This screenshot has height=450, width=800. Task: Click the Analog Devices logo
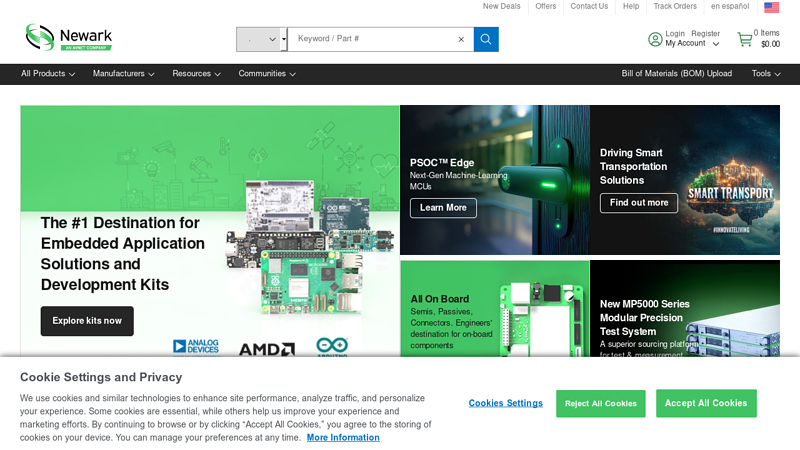tap(195, 347)
